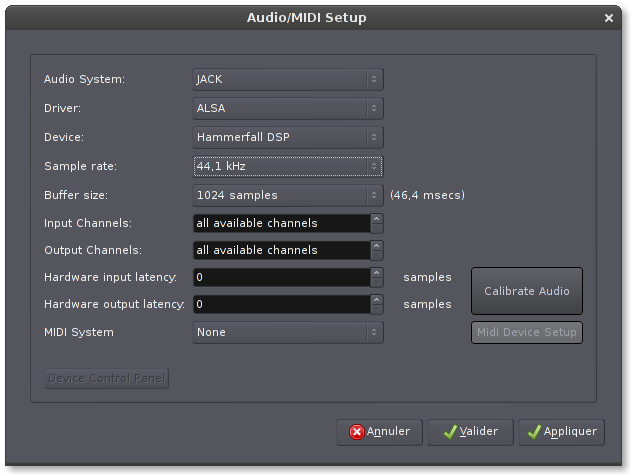
Task: Open Midi Device Setup
Action: click(x=527, y=332)
